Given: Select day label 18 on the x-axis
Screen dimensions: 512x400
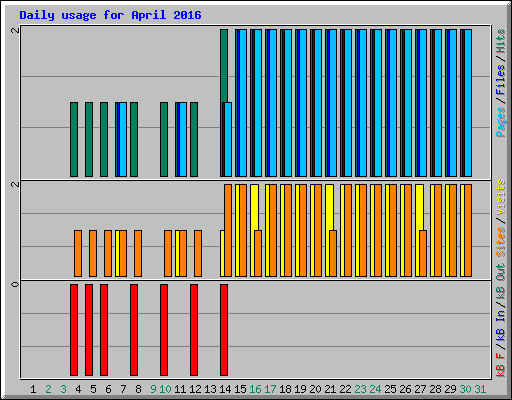Looking at the screenshot, I should [x=285, y=389].
